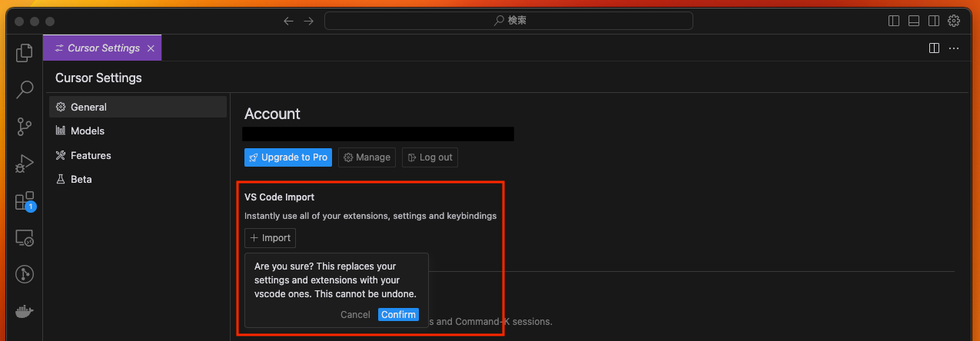980x341 pixels.
Task: Open the Docker view in activity bar
Action: [x=25, y=312]
